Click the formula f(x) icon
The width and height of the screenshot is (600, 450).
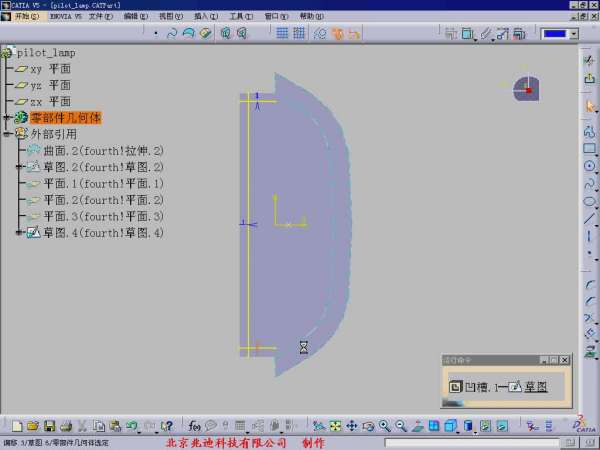point(195,426)
